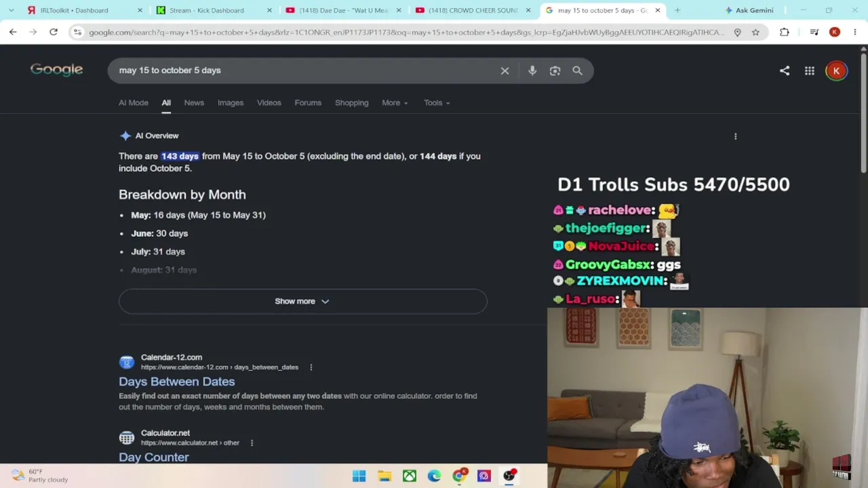Open the Xbox app on taskbar
The height and width of the screenshot is (488, 868).
pyautogui.click(x=410, y=476)
